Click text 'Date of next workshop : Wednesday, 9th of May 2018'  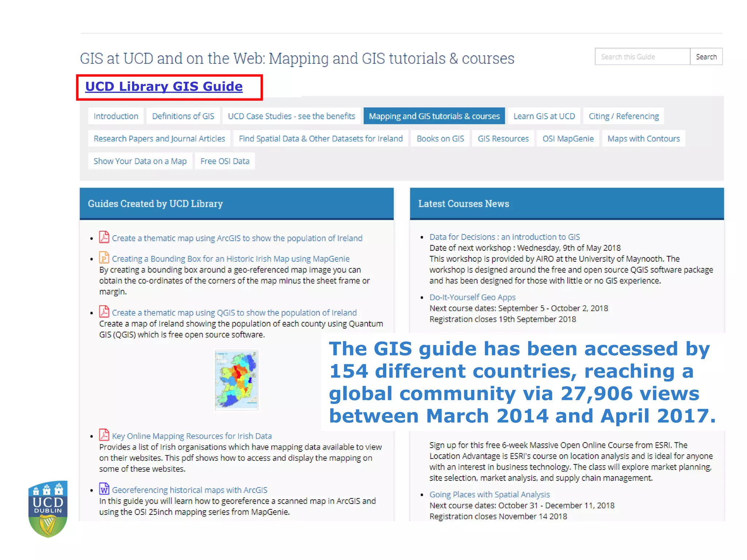[x=525, y=248]
